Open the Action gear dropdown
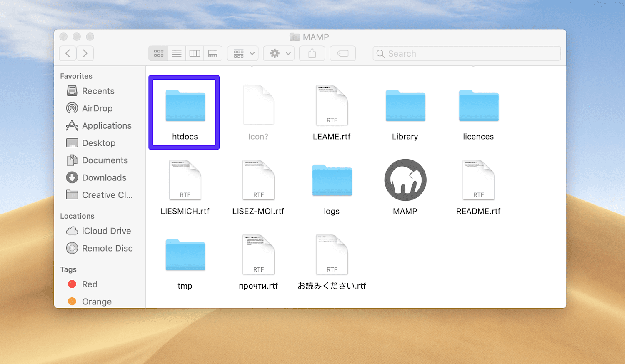This screenshot has height=364, width=625. [x=278, y=53]
